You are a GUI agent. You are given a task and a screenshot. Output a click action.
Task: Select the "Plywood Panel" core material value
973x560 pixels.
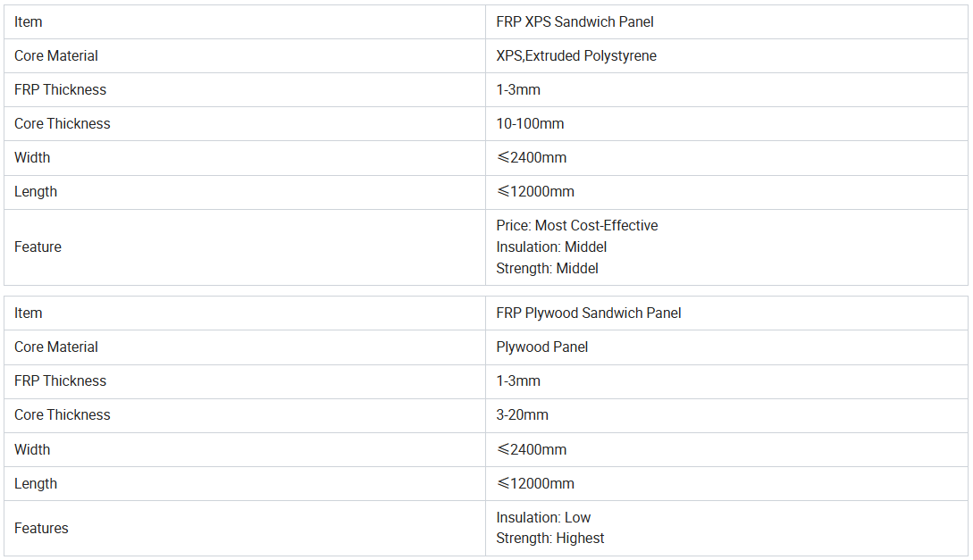point(541,347)
